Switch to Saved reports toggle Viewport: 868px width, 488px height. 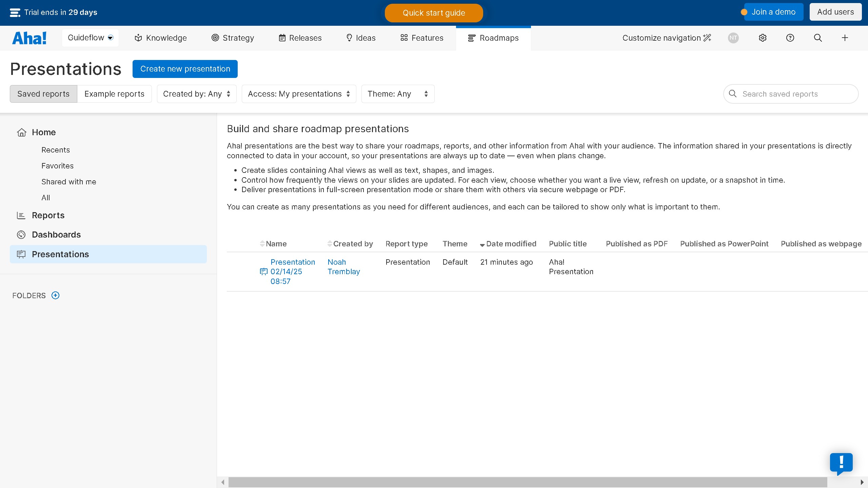43,94
